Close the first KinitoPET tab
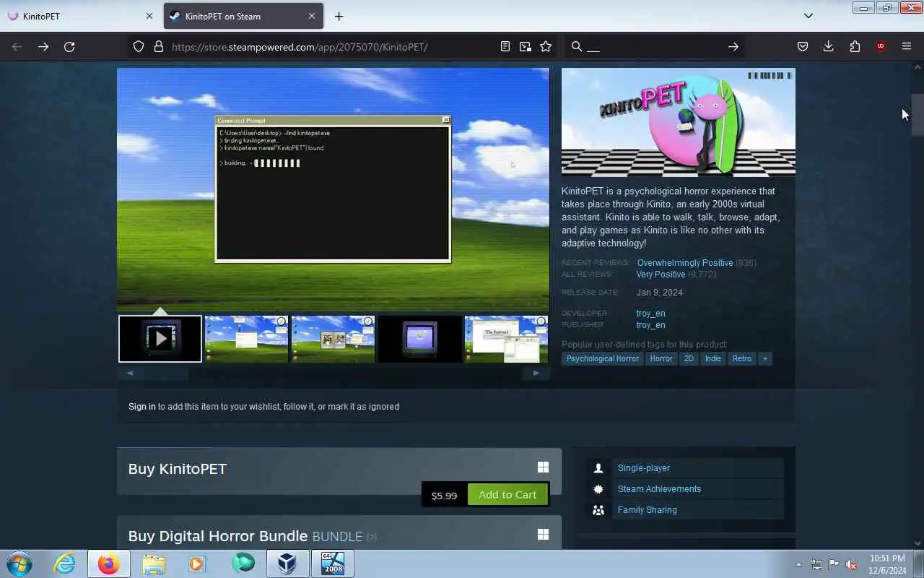 point(149,16)
